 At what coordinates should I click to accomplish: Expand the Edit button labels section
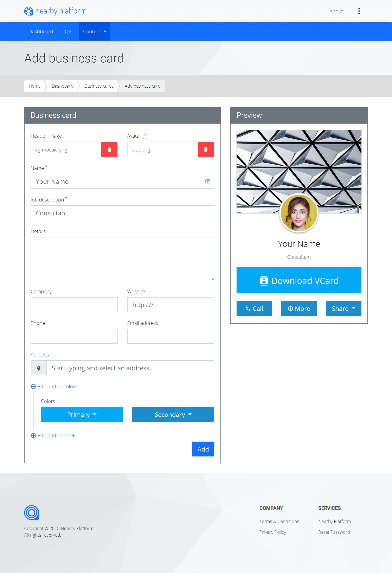(54, 435)
